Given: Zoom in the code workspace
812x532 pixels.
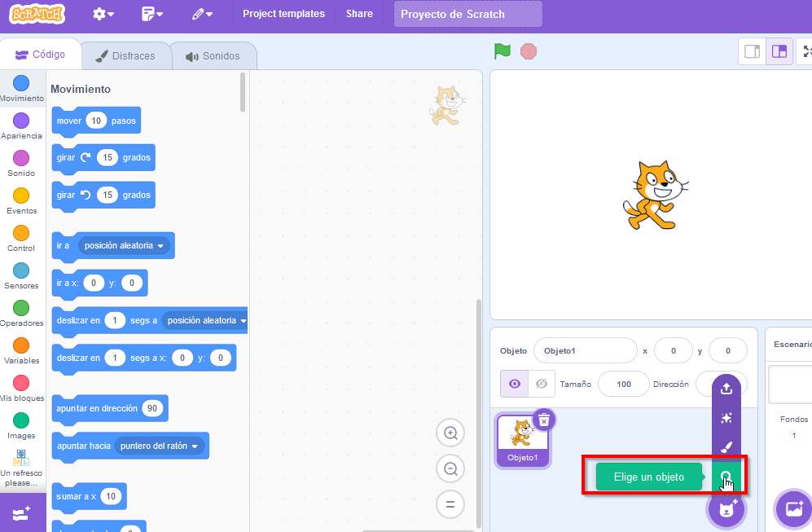Looking at the screenshot, I should click(x=450, y=433).
